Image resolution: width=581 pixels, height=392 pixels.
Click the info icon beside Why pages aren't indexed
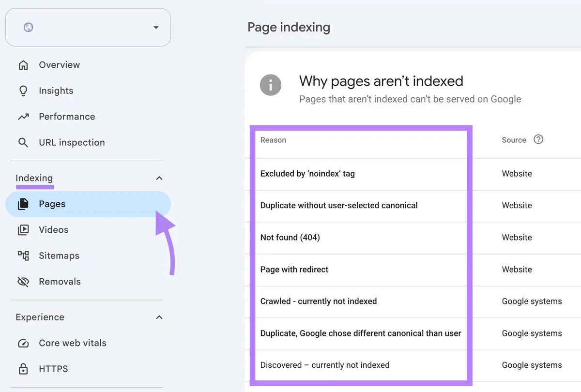coord(271,85)
